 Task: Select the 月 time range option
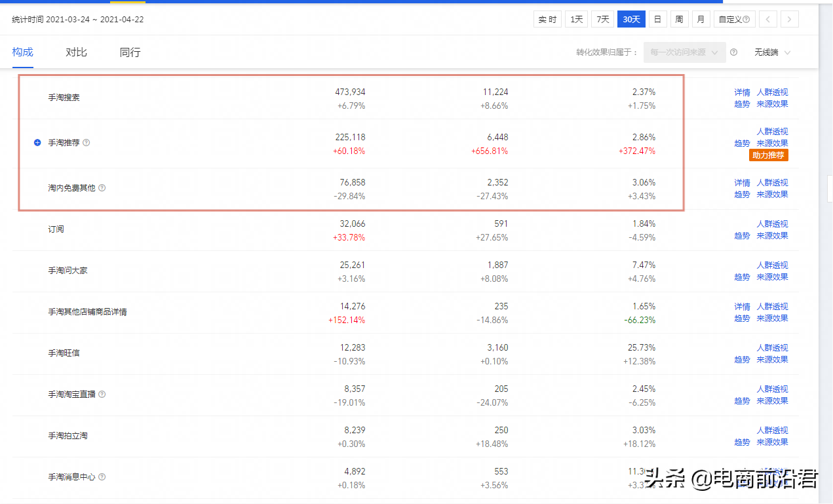coord(701,20)
